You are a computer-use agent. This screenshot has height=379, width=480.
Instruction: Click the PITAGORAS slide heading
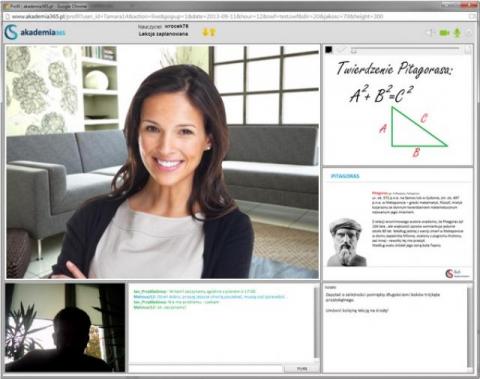[x=345, y=176]
